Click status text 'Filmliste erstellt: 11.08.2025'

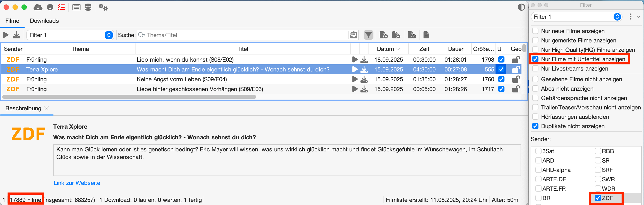436,200
